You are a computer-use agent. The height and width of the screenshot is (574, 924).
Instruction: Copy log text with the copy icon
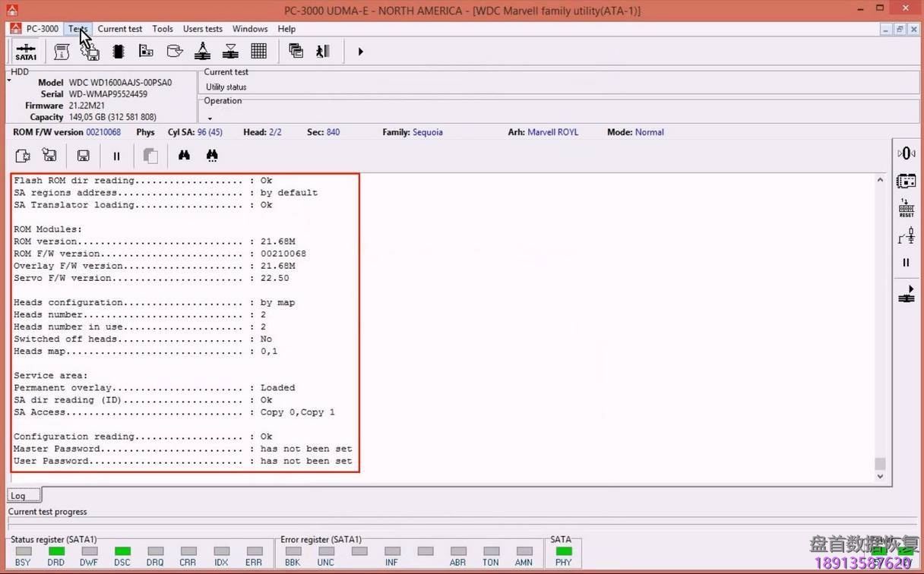tap(150, 156)
